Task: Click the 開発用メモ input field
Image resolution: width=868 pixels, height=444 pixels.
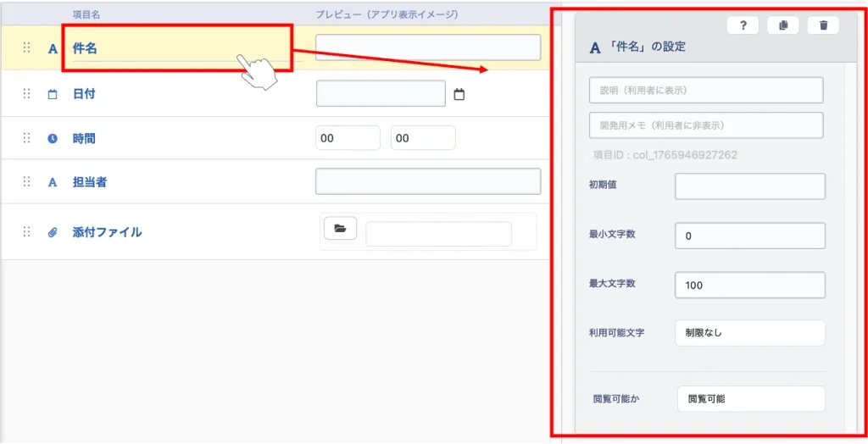Action: (705, 125)
